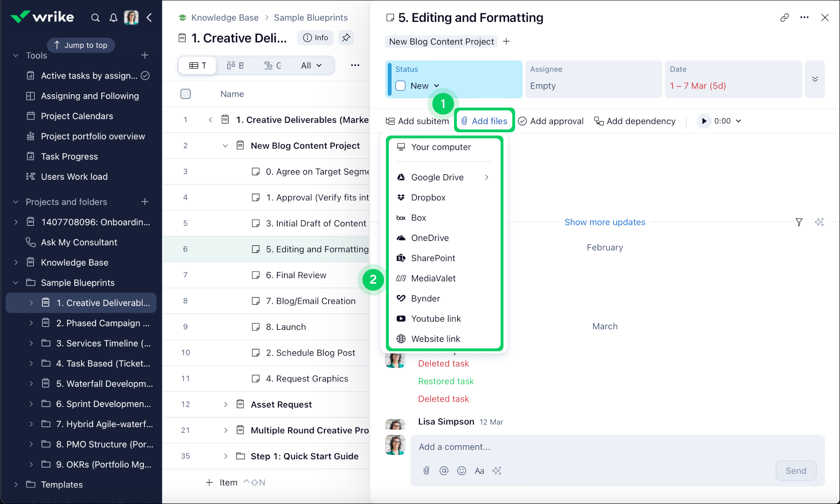This screenshot has height=504, width=840.
Task: Pin the current view with pin icon
Action: [x=346, y=38]
